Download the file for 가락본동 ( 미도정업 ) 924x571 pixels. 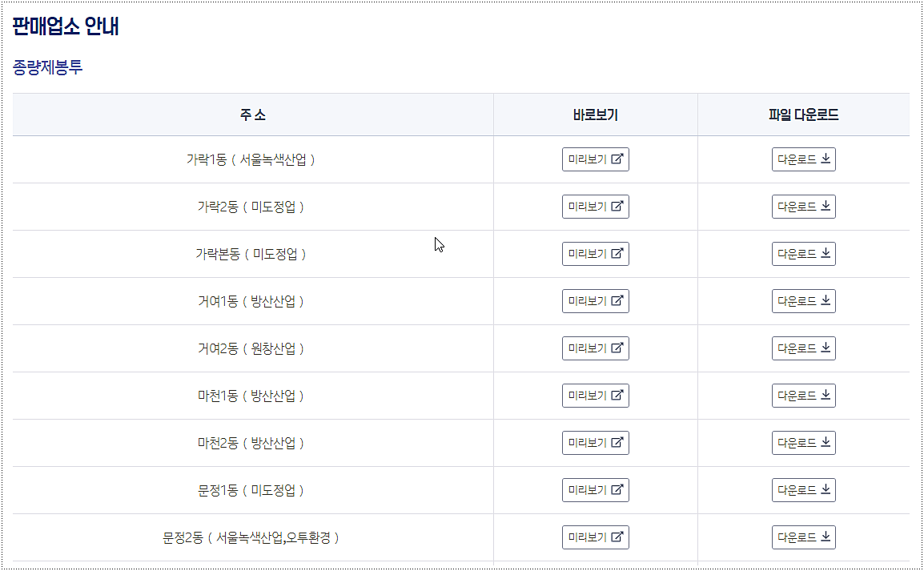tap(803, 253)
